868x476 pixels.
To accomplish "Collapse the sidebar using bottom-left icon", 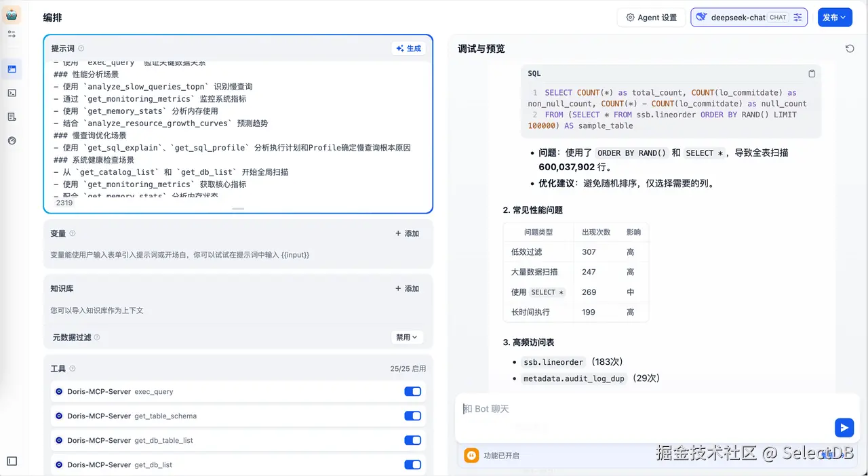I will [x=11, y=460].
